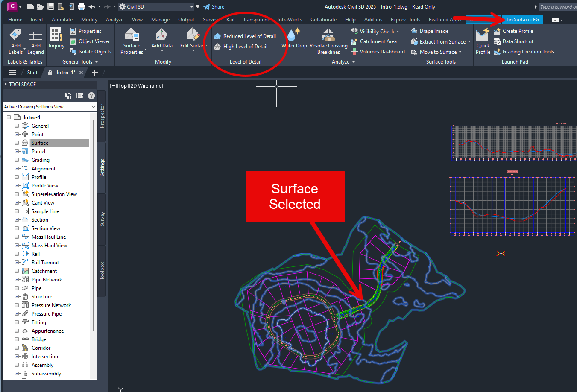Viewport: 577px width, 392px height.
Task: Click the Drape Image tool
Action: [430, 31]
